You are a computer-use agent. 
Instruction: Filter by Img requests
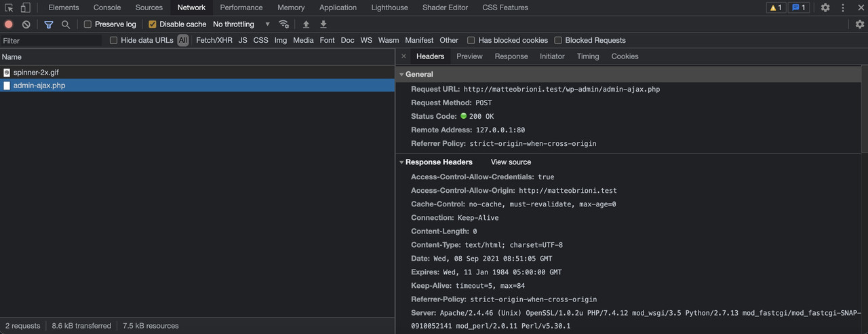click(x=281, y=40)
